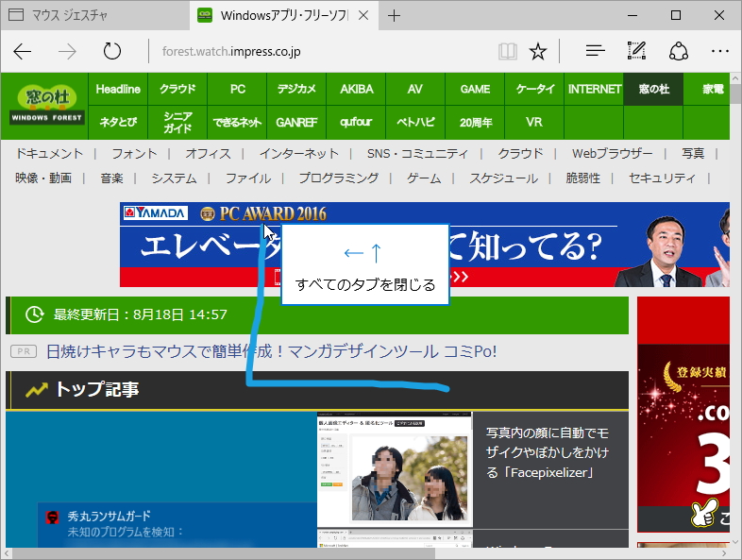Click the 窓の杜 Windows Forest logo

(x=47, y=105)
